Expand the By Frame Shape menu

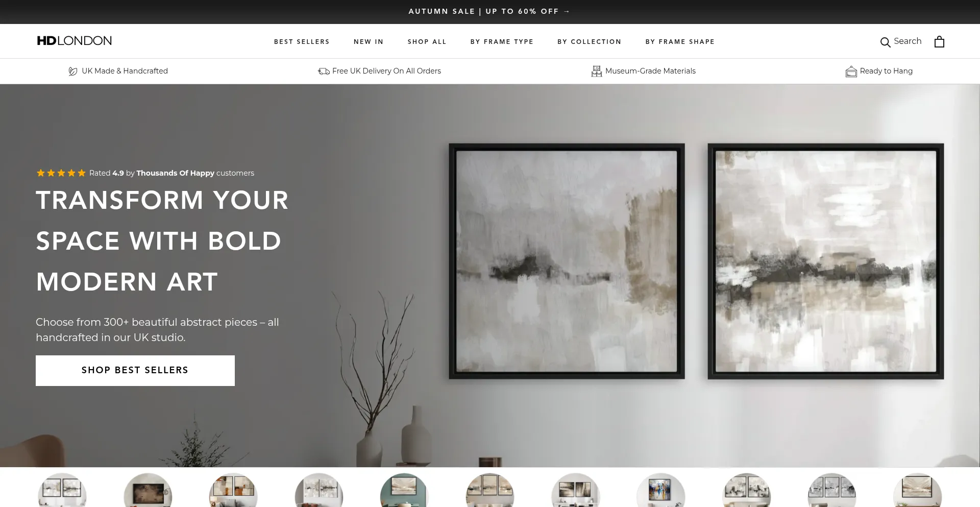(680, 42)
